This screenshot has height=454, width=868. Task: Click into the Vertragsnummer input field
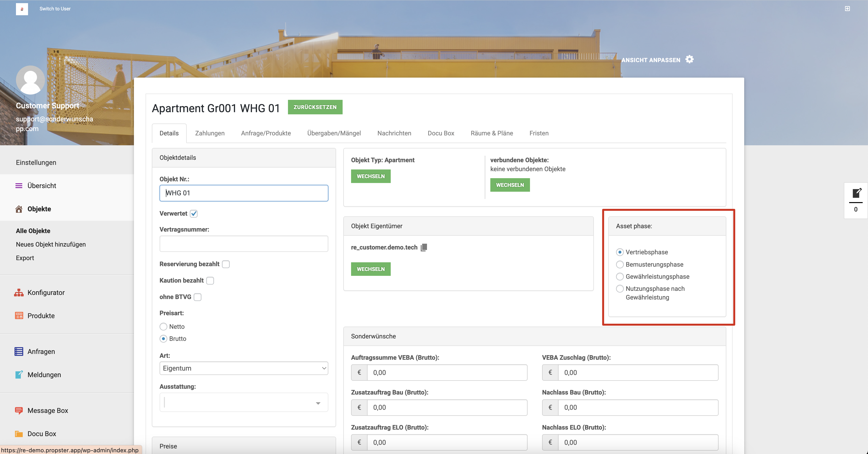[x=244, y=243]
